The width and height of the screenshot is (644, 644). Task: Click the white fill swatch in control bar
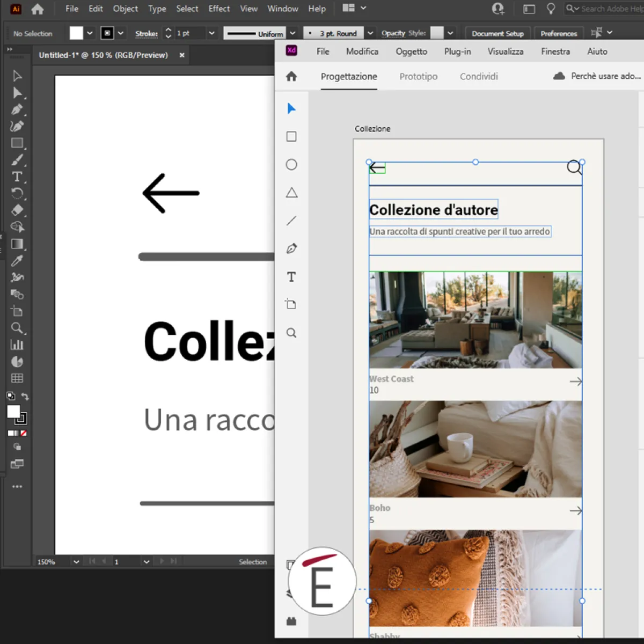coord(76,33)
